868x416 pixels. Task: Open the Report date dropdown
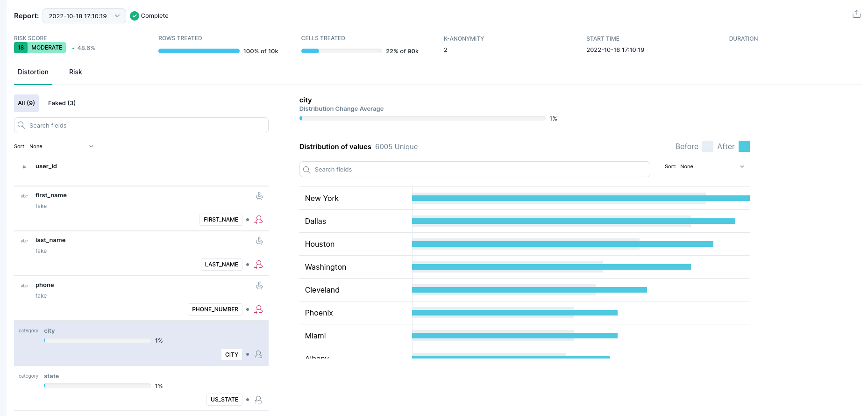pyautogui.click(x=84, y=16)
